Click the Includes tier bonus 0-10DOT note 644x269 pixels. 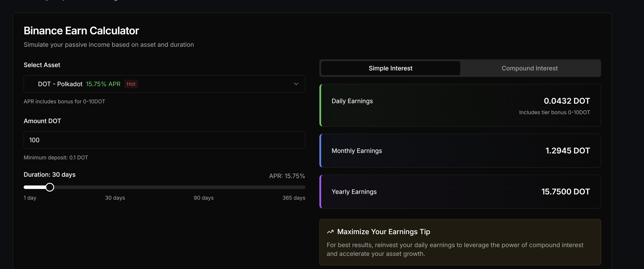coord(554,112)
